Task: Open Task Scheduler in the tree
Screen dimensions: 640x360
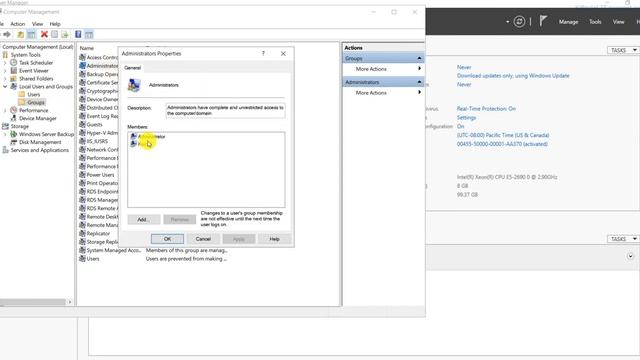Action: click(x=36, y=62)
